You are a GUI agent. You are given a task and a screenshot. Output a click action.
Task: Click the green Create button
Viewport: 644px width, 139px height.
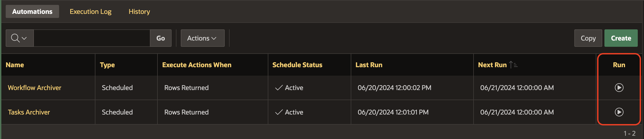point(621,38)
